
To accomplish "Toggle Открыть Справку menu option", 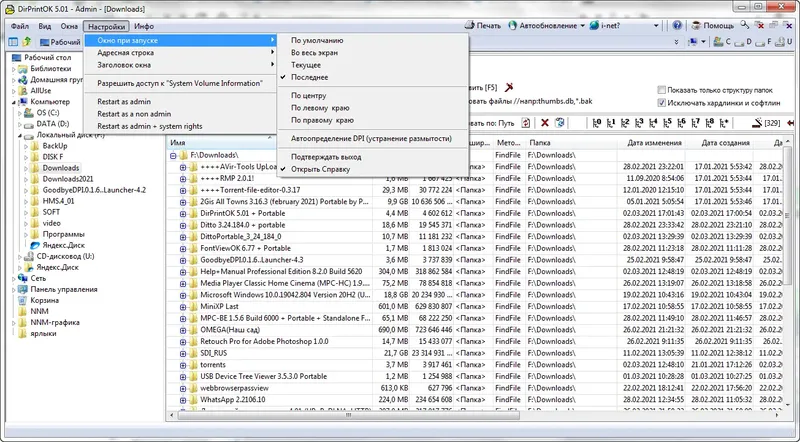I will point(373,169).
